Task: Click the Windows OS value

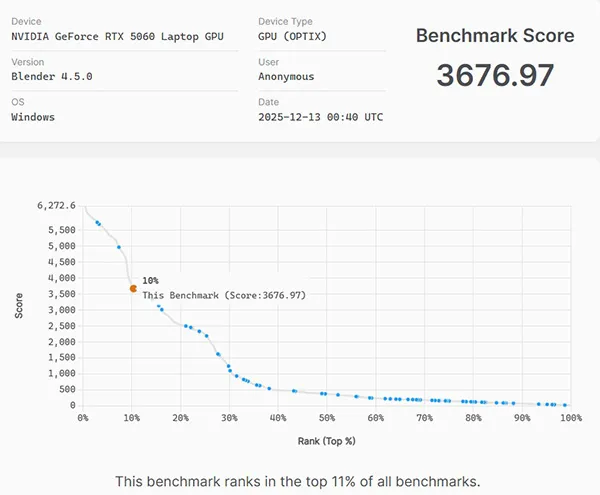Action: (33, 116)
